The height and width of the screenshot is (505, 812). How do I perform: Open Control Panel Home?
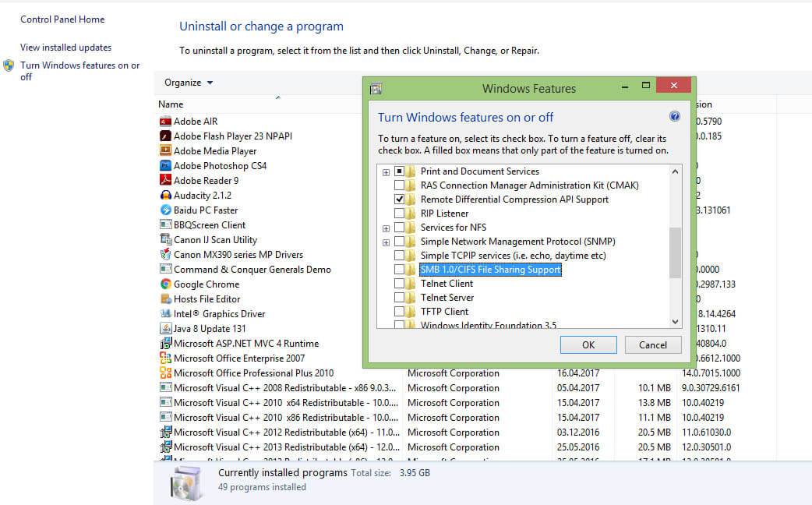(62, 19)
